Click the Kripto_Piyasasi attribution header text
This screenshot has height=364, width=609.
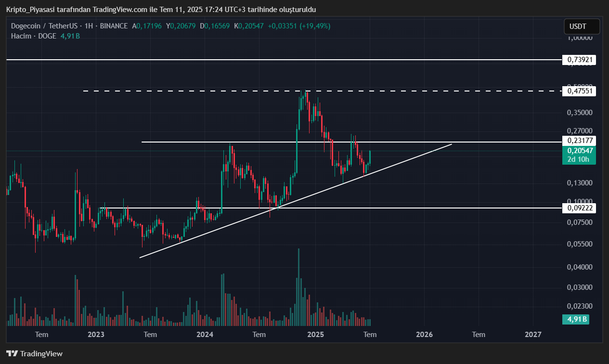(161, 10)
